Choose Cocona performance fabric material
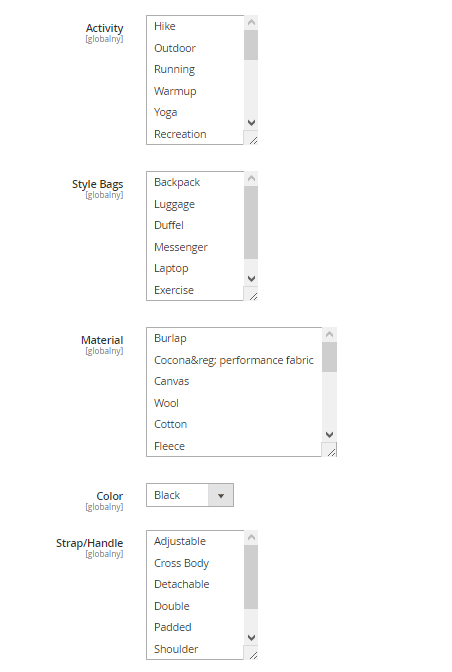Image resolution: width=452 pixels, height=672 pixels. pos(234,360)
